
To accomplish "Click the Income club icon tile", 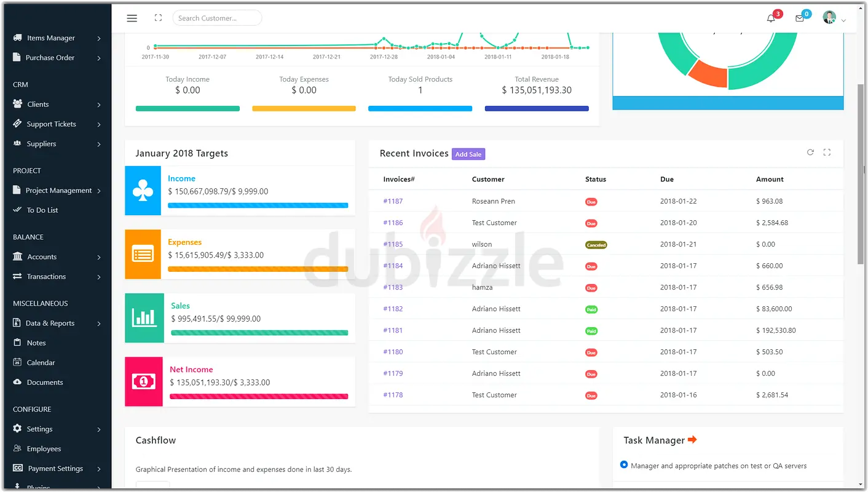I will (x=143, y=191).
